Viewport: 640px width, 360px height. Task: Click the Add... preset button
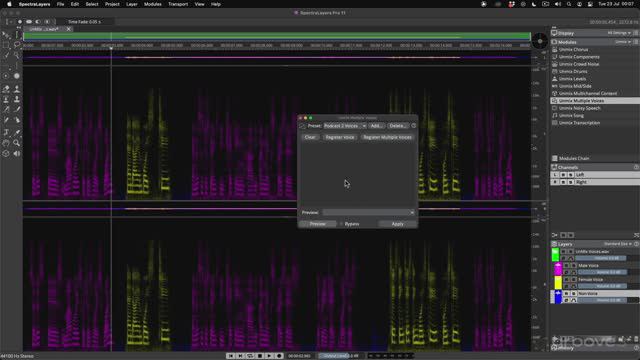point(376,126)
